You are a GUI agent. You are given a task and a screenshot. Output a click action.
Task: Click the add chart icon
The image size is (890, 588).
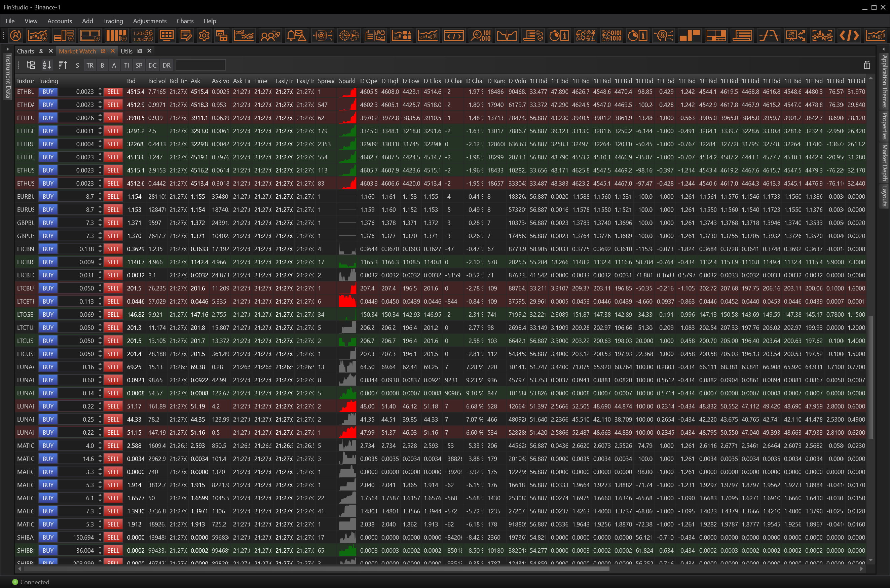click(38, 36)
